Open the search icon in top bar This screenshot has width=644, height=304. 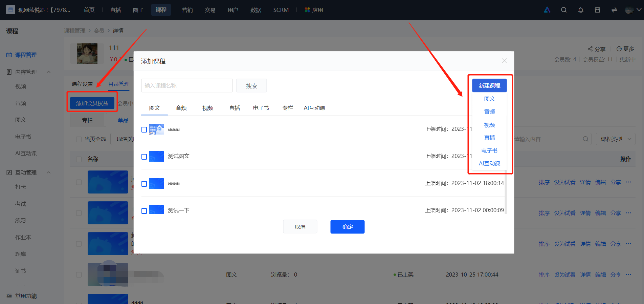pyautogui.click(x=564, y=10)
